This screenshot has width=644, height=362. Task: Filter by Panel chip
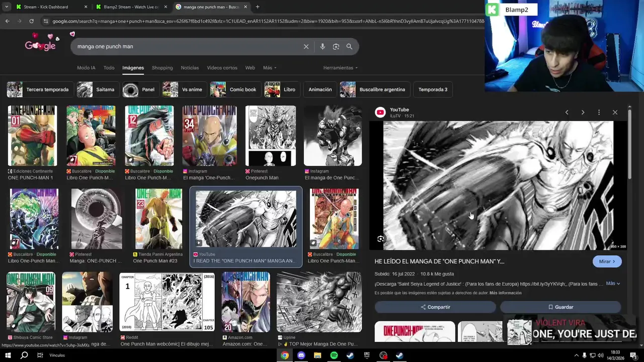140,89
